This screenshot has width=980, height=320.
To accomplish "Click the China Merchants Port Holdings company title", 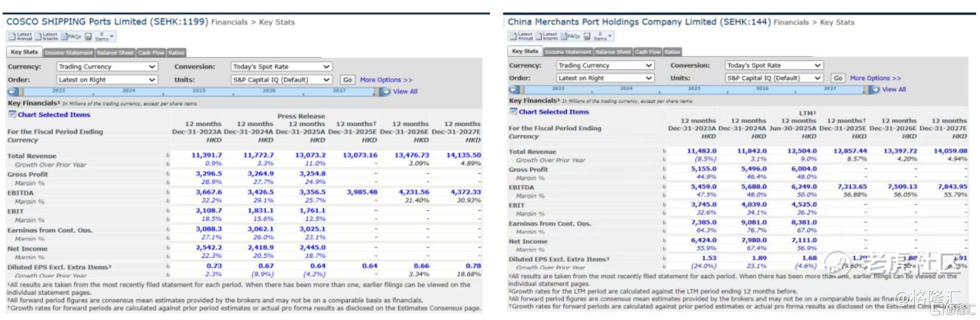I will point(639,22).
